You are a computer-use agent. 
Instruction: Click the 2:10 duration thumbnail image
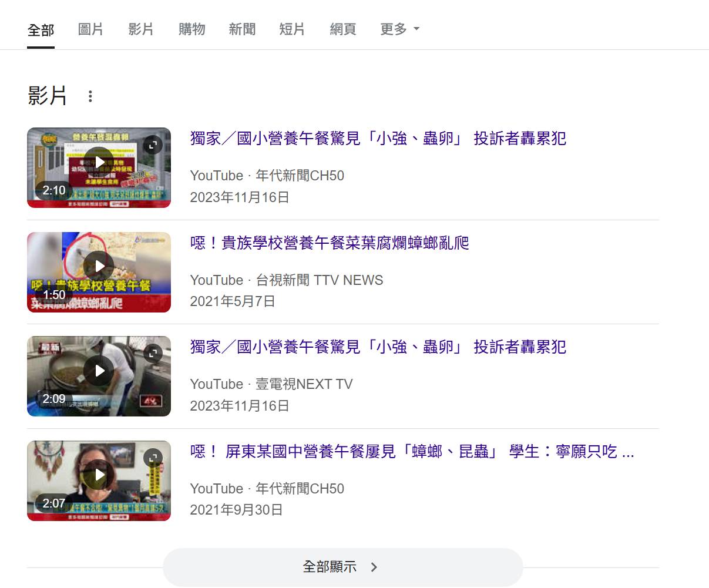(x=99, y=167)
